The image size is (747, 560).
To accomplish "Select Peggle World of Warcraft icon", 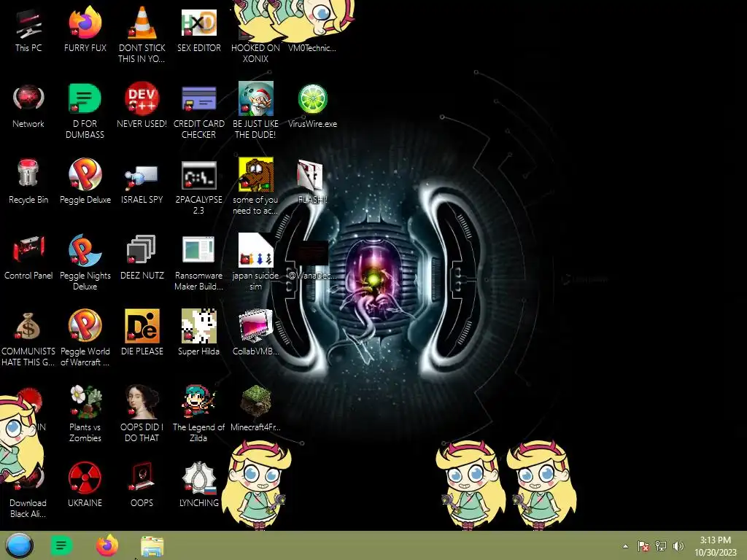I will pyautogui.click(x=85, y=326).
